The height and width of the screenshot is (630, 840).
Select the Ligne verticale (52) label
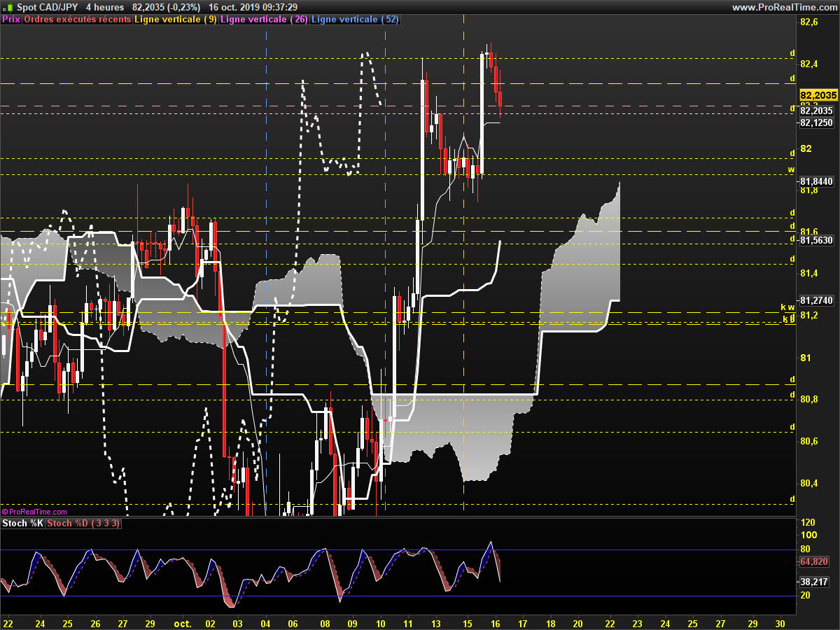[355, 20]
